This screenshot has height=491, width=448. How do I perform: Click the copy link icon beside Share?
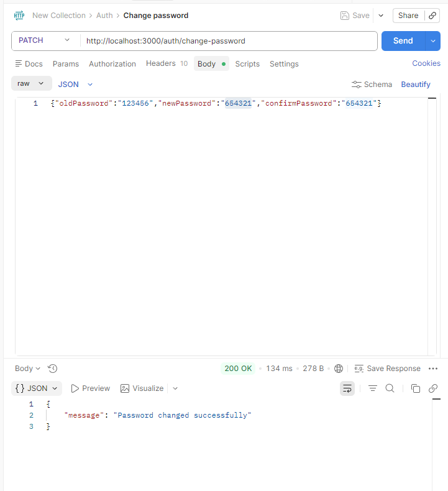[x=432, y=16]
